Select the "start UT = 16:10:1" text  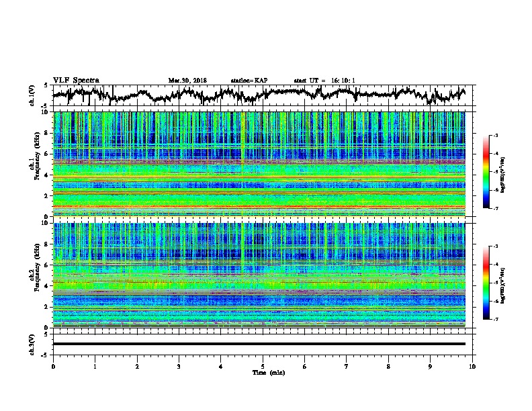[324, 81]
